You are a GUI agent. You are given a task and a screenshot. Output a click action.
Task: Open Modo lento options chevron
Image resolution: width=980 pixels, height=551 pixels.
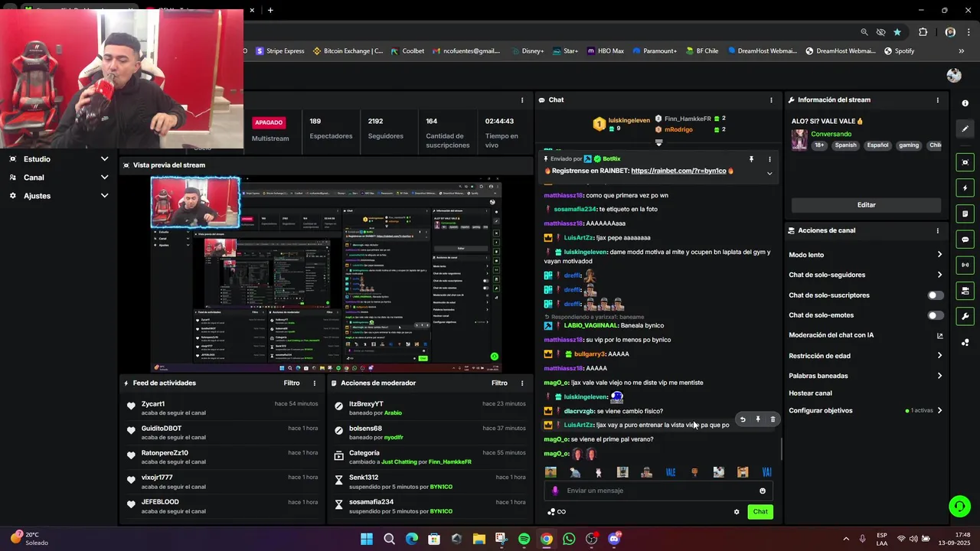(939, 255)
